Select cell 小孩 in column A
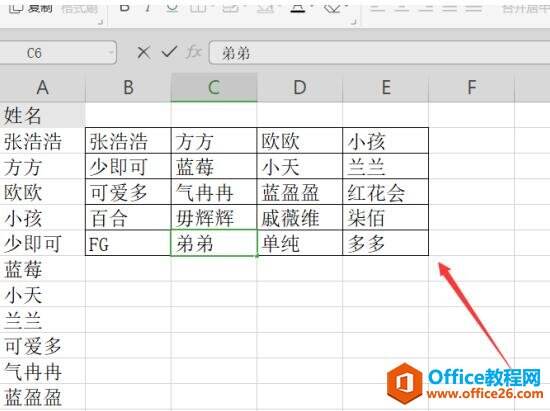The image size is (550, 411). pyautogui.click(x=42, y=217)
